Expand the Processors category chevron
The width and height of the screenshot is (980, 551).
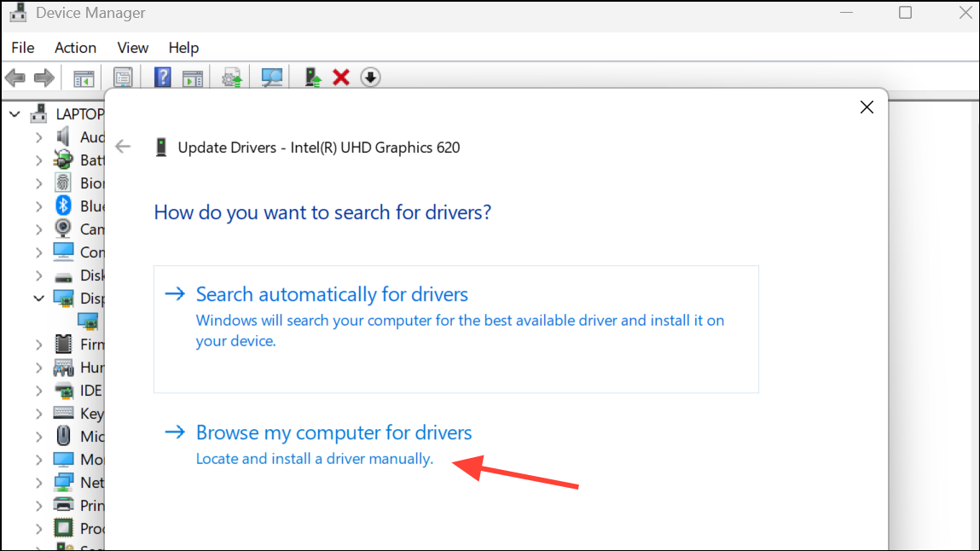(38, 529)
